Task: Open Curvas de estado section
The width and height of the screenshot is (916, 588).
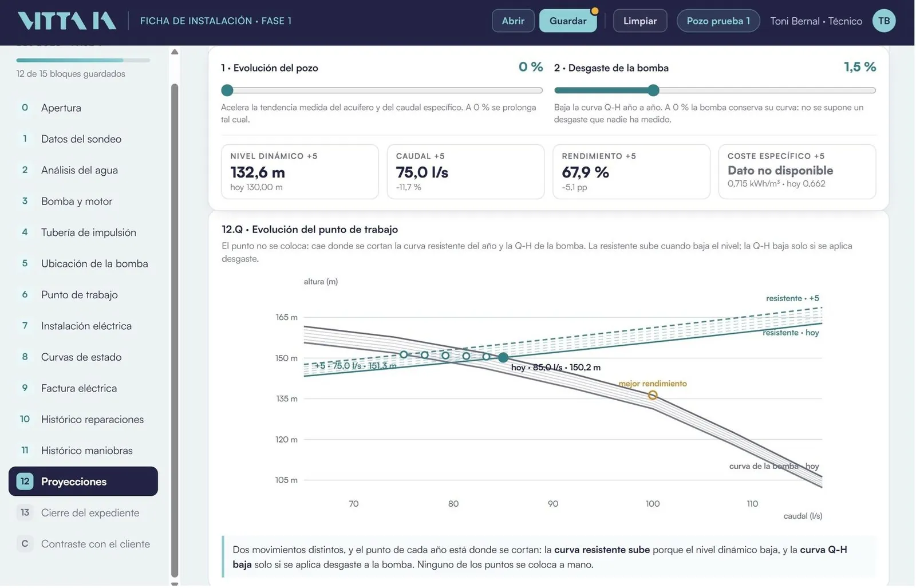Action: pyautogui.click(x=83, y=357)
